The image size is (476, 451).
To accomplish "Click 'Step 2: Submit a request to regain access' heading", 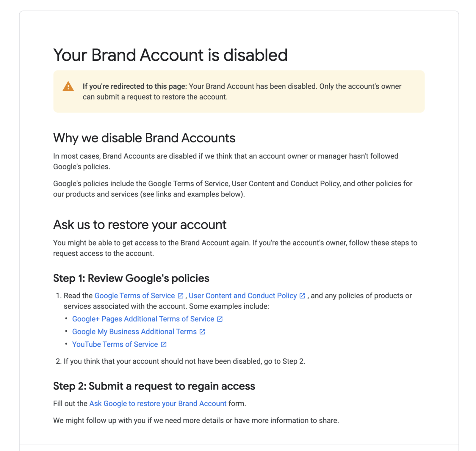I will click(x=154, y=386).
